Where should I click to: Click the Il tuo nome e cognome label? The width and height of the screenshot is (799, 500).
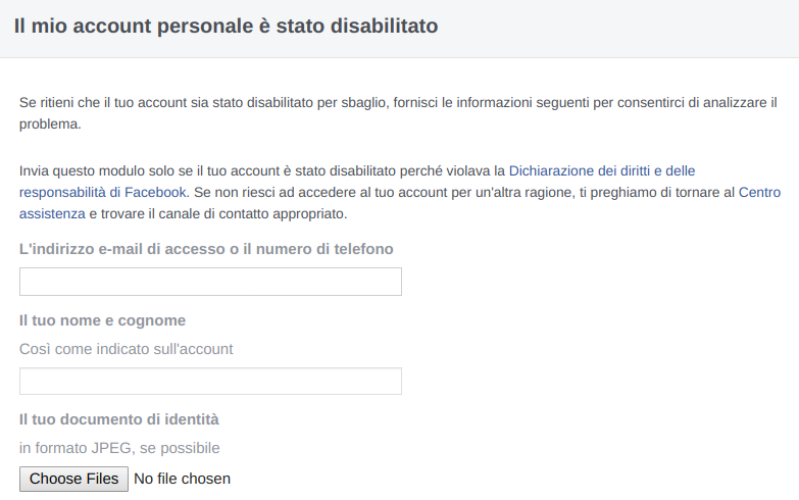point(102,320)
